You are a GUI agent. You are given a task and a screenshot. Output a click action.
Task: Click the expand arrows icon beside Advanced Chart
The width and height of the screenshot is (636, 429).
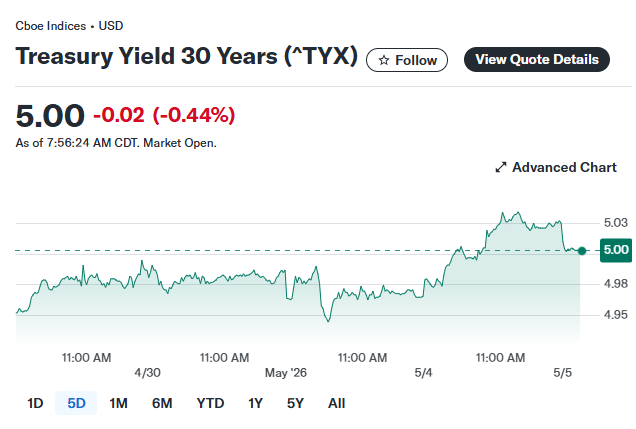(x=501, y=167)
